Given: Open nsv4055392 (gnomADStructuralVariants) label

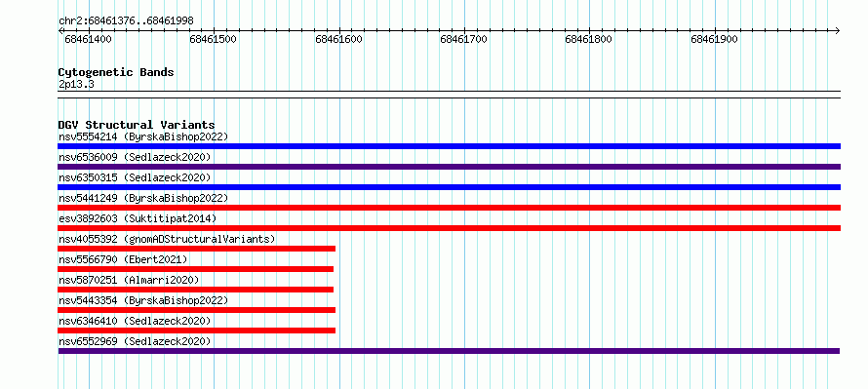Looking at the screenshot, I should pos(167,239).
